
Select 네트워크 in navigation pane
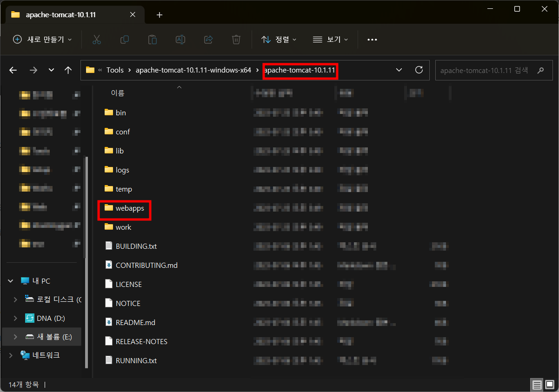pyautogui.click(x=40, y=355)
